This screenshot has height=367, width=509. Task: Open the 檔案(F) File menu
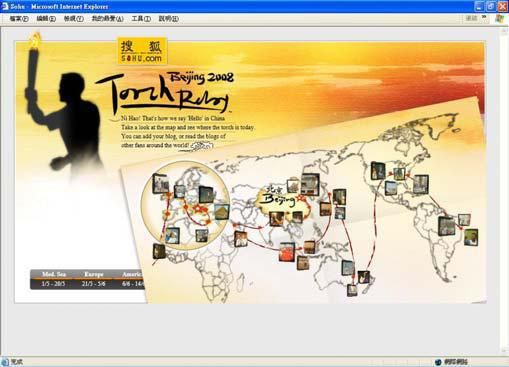coord(19,19)
